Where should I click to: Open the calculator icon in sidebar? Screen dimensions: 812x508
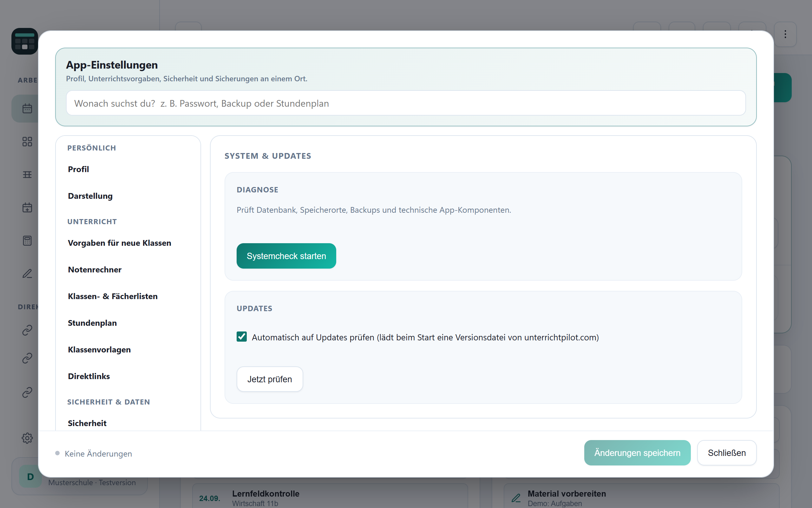click(27, 241)
